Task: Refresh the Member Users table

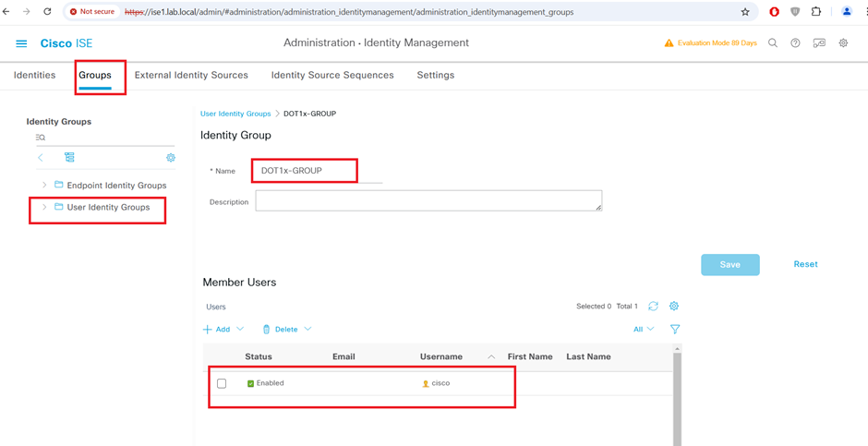Action: 653,307
